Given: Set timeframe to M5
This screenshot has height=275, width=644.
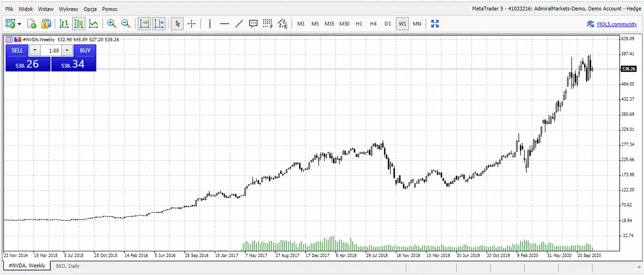Looking at the screenshot, I should click(x=315, y=24).
